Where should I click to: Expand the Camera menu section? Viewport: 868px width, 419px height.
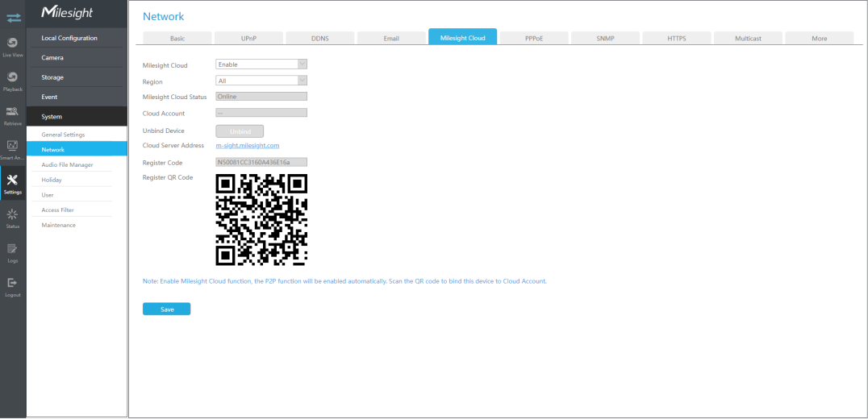click(77, 57)
